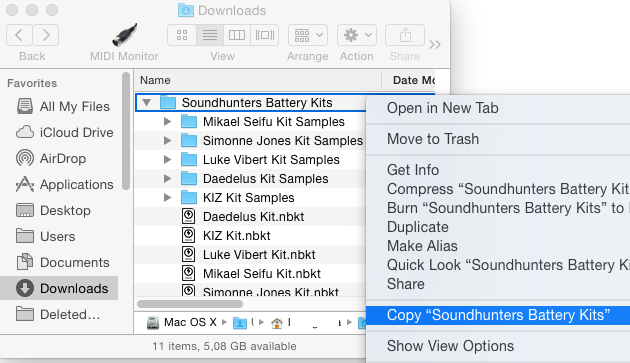Switch to Cover Flow view

[265, 35]
